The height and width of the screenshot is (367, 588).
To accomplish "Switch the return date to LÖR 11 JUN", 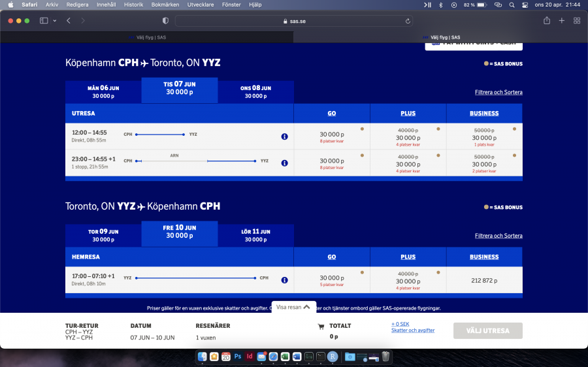I will [255, 236].
